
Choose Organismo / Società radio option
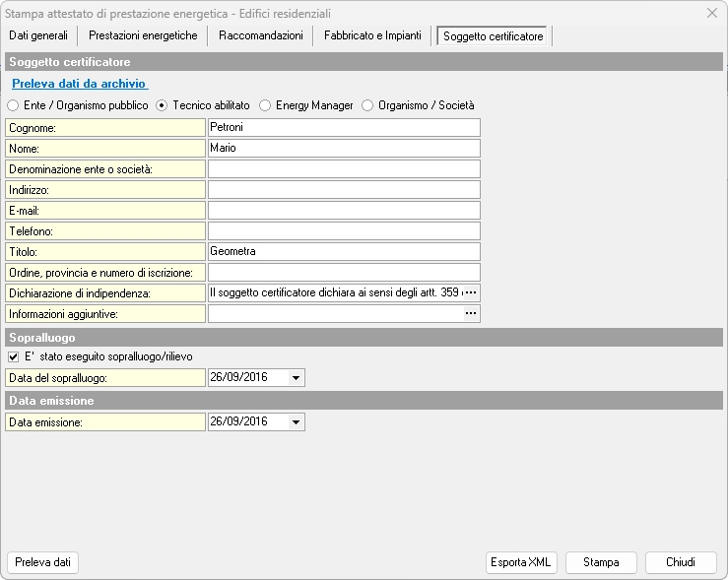click(x=367, y=105)
